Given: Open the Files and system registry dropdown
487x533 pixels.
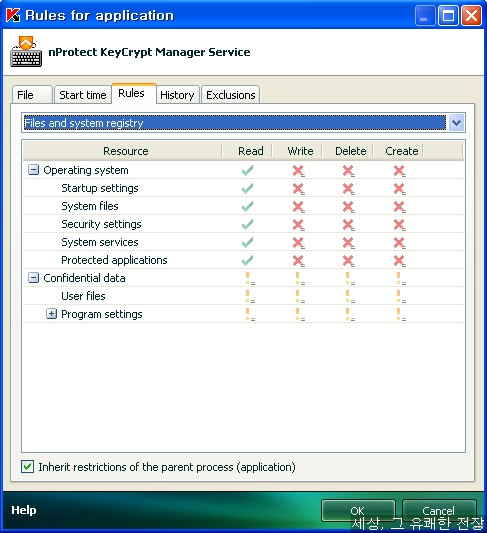Looking at the screenshot, I should [456, 123].
